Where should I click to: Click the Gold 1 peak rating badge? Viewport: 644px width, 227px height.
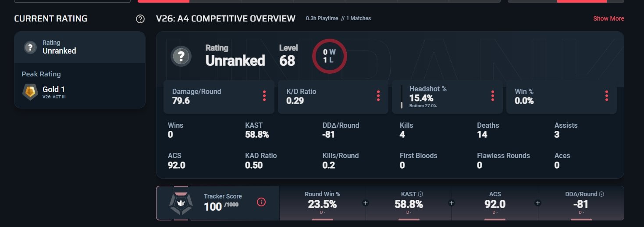[x=30, y=92]
